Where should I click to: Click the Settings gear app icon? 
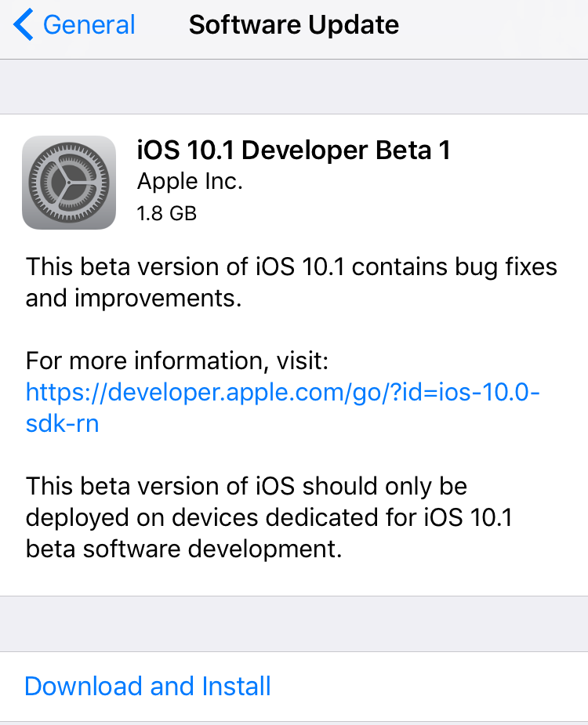click(x=69, y=183)
